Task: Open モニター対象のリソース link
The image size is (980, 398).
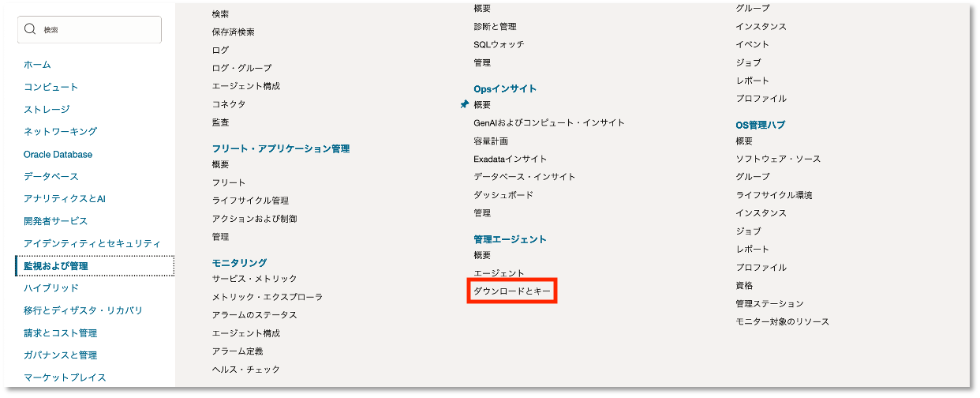Action: pyautogui.click(x=782, y=321)
